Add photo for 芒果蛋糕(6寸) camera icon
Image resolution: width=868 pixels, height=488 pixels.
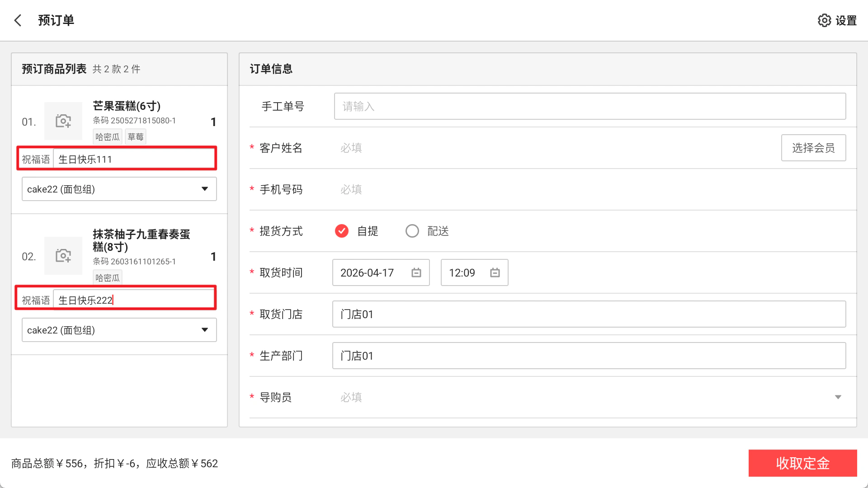click(x=63, y=121)
